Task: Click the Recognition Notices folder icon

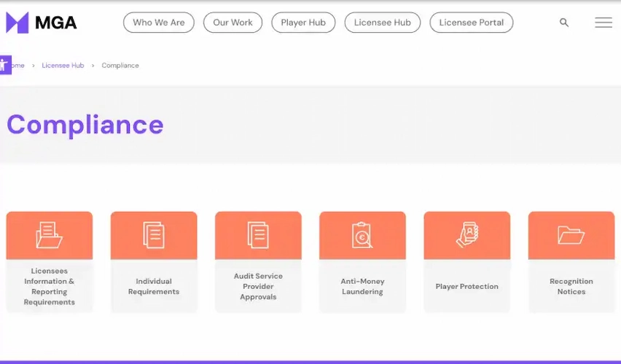Action: click(571, 235)
